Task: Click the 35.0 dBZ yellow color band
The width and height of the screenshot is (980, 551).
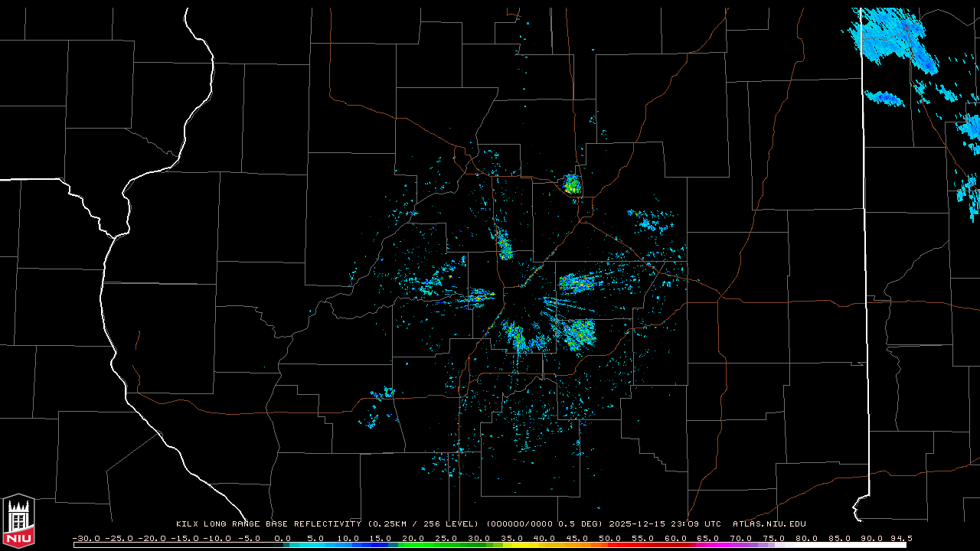Action: pos(511,545)
